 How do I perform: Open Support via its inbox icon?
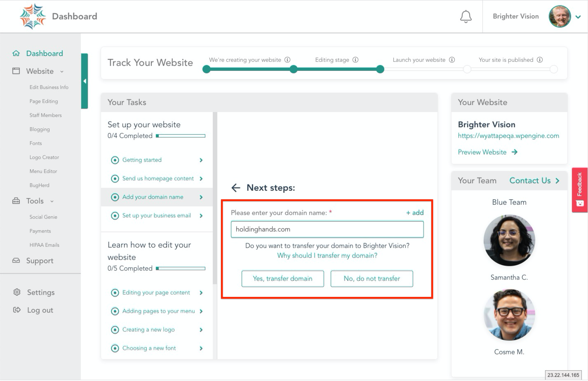pos(16,260)
